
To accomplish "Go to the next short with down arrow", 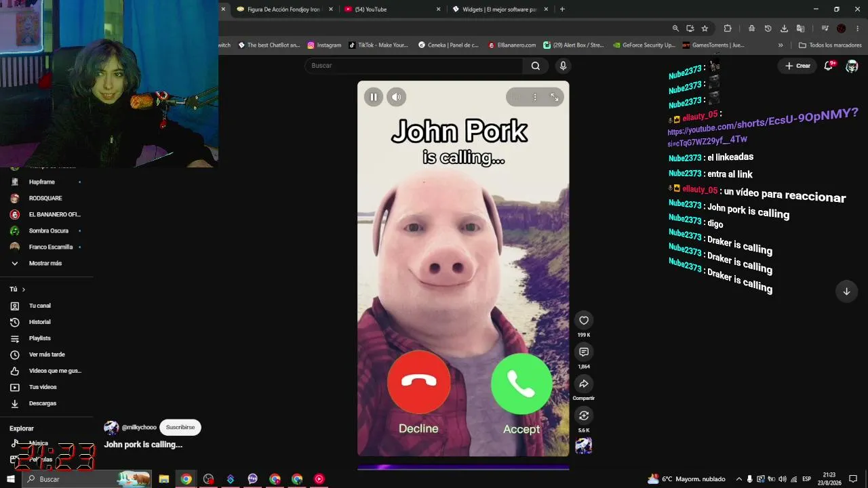I will 846,291.
